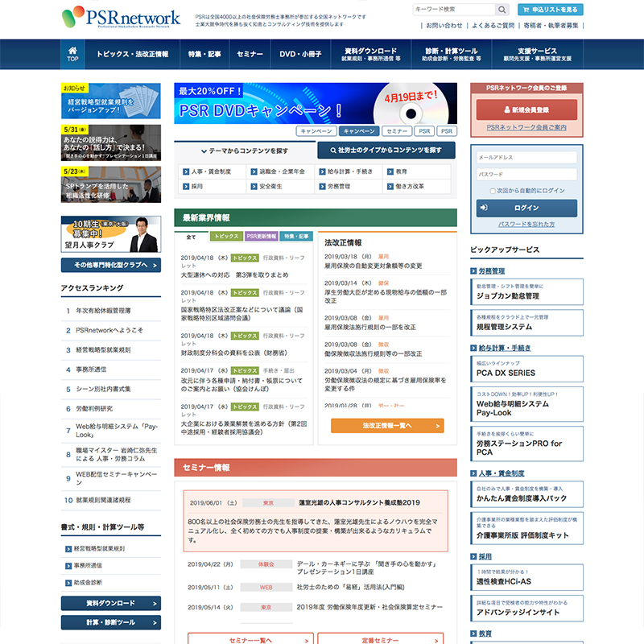Open ranking item 年次有給休暇管理簿

103,311
